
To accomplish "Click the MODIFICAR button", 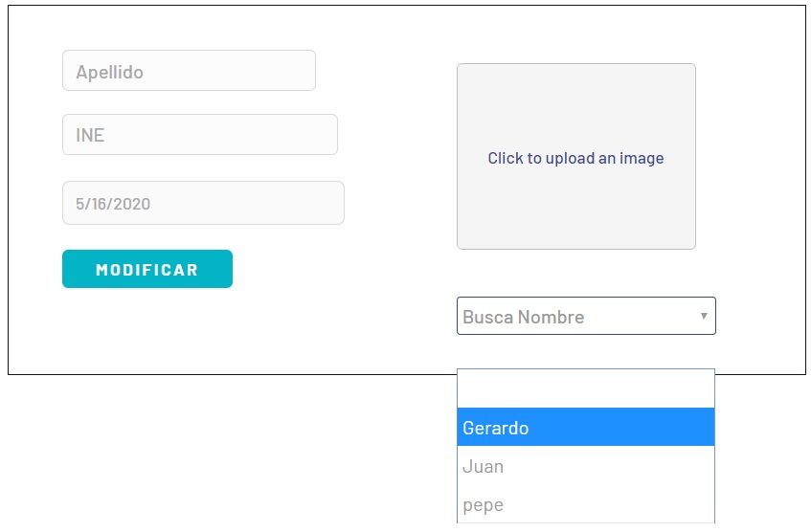I will click(x=147, y=269).
